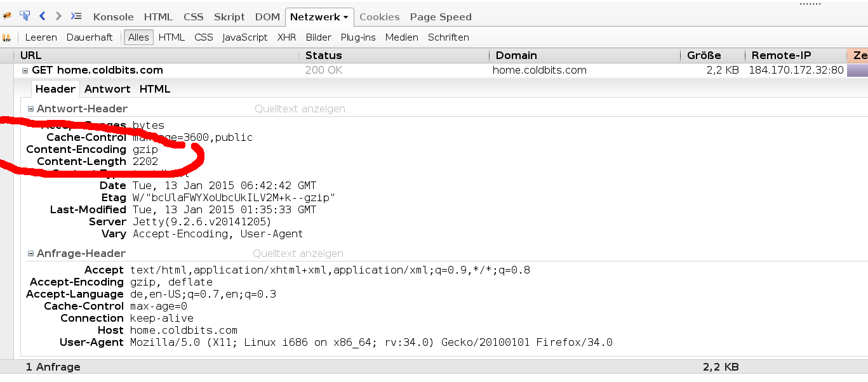Click Leeren to clear requests
The image size is (868, 382).
tap(41, 37)
